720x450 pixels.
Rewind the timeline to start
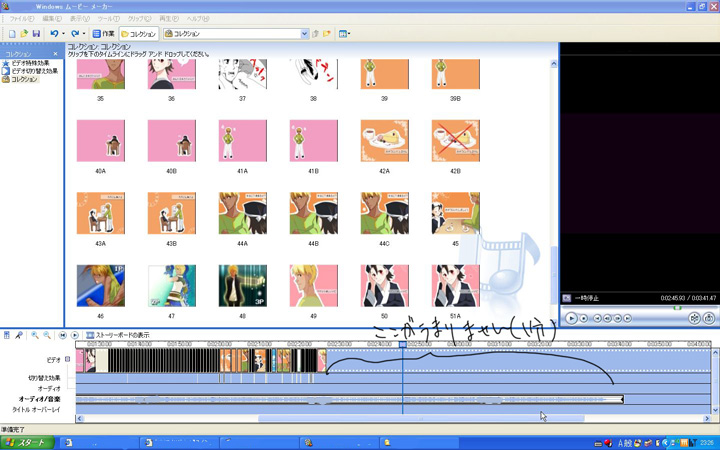[x=63, y=335]
